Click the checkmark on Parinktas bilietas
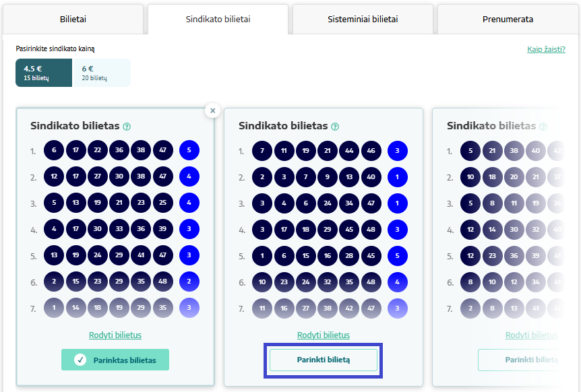 pyautogui.click(x=80, y=360)
